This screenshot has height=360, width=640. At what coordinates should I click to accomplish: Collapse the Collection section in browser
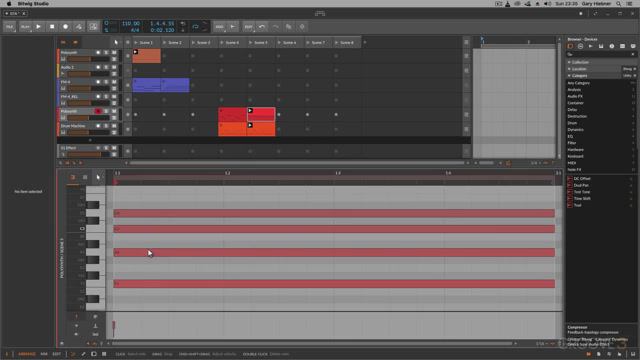click(569, 62)
